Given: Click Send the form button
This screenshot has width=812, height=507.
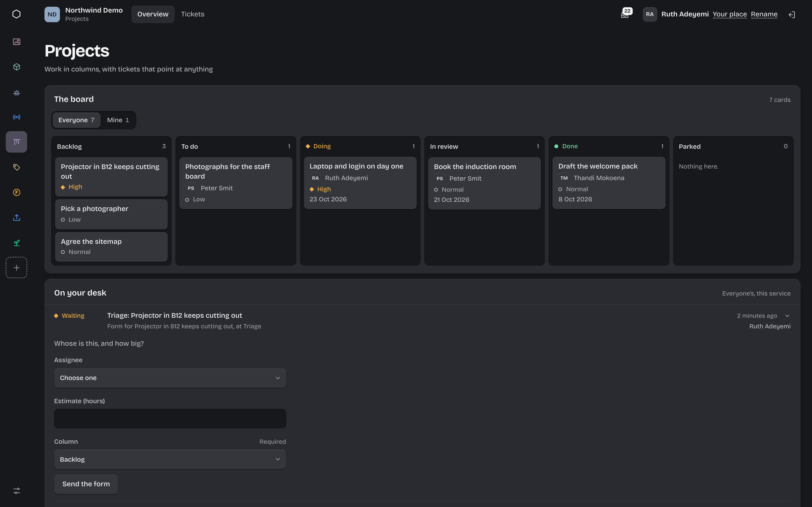Looking at the screenshot, I should point(86,484).
